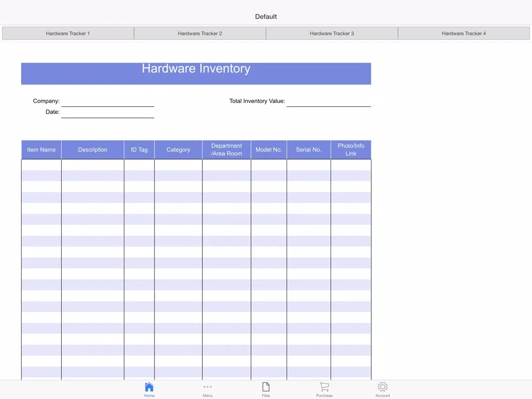532x399 pixels.
Task: Select the Date input line
Action: pos(108,113)
